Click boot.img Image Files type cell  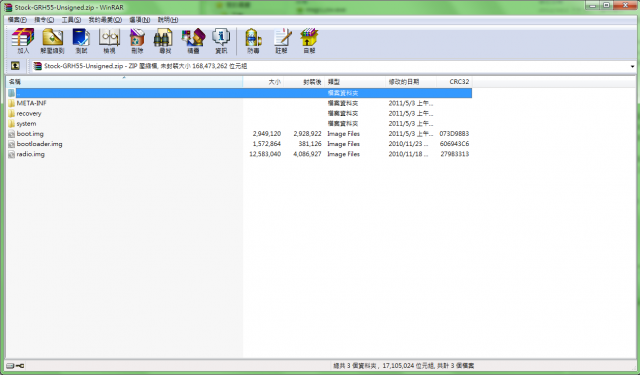coord(343,134)
